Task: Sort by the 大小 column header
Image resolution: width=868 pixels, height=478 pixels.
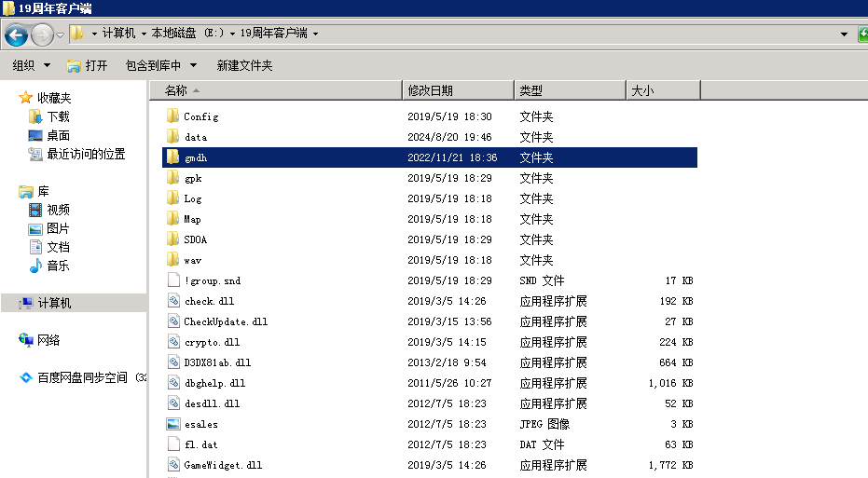Action: tap(663, 90)
